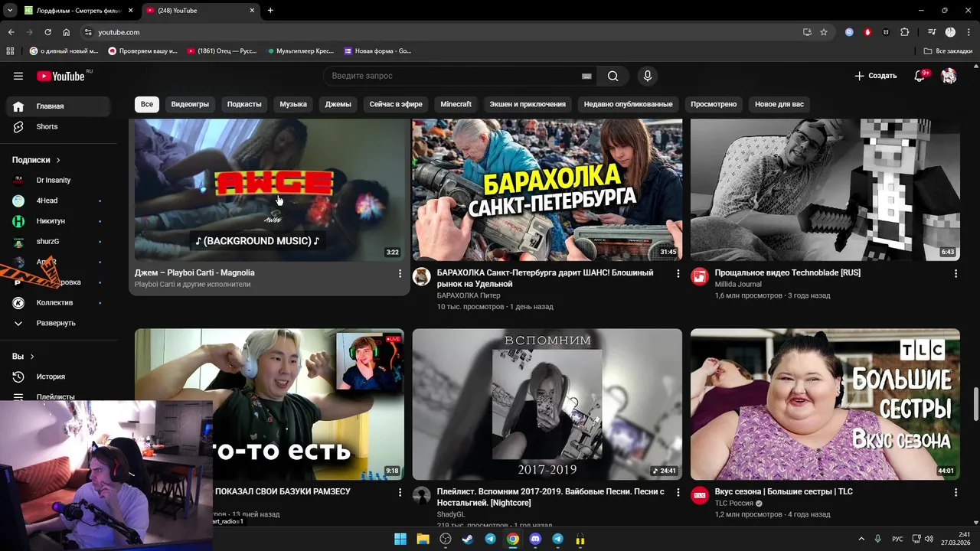Open Коллектив subscription channel

(58, 302)
